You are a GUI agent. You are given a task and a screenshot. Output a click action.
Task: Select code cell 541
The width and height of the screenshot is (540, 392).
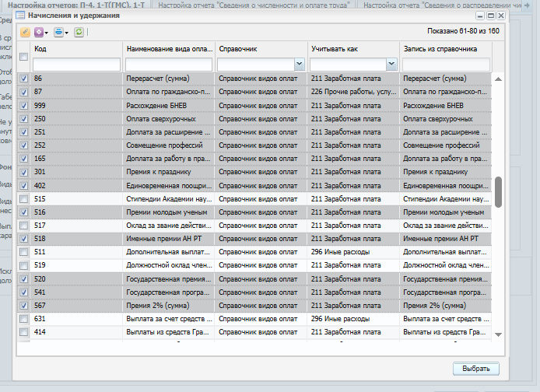click(76, 292)
